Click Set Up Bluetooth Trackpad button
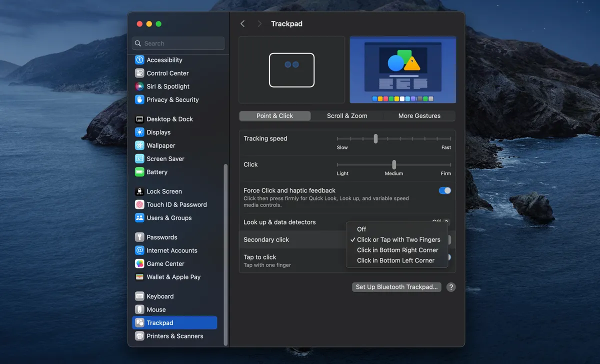 (396, 287)
